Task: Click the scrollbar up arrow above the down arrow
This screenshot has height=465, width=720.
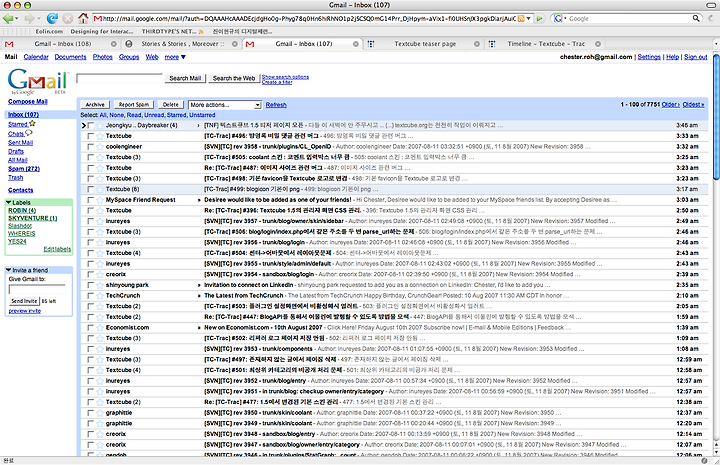Action: coord(716,446)
